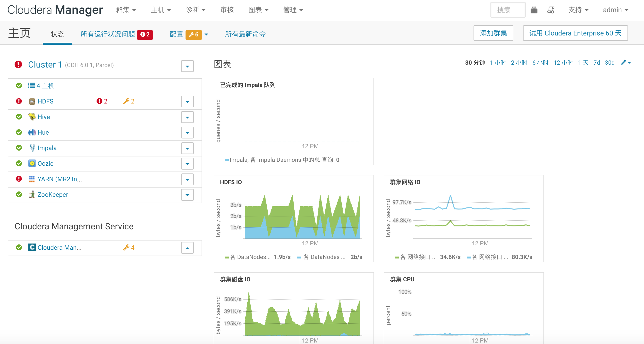Click HDFS red health status icon
The width and height of the screenshot is (644, 344).
click(19, 101)
